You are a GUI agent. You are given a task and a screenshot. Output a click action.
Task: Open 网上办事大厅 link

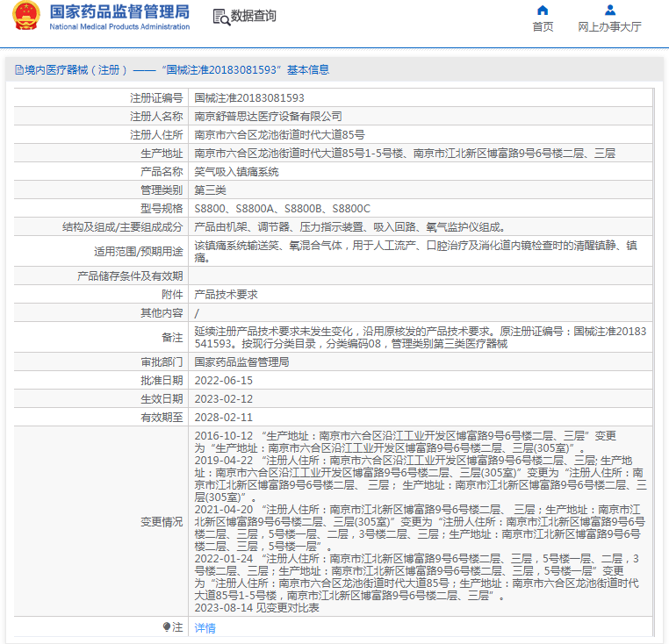click(x=609, y=27)
